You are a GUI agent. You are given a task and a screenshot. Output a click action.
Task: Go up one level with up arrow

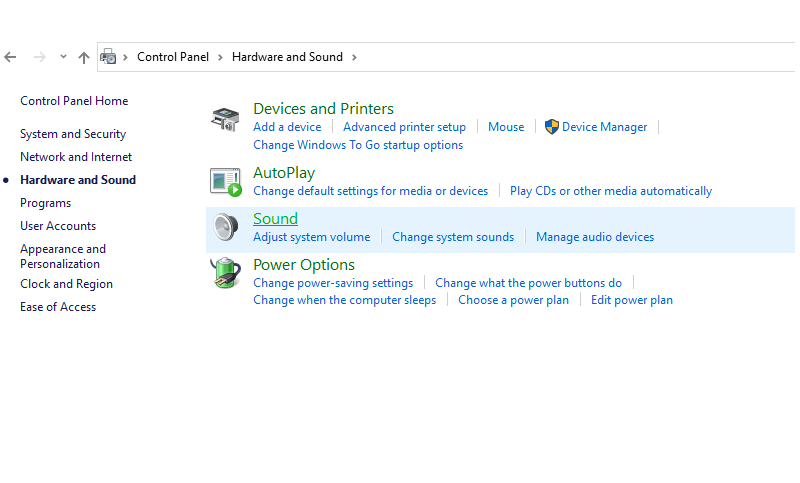84,57
